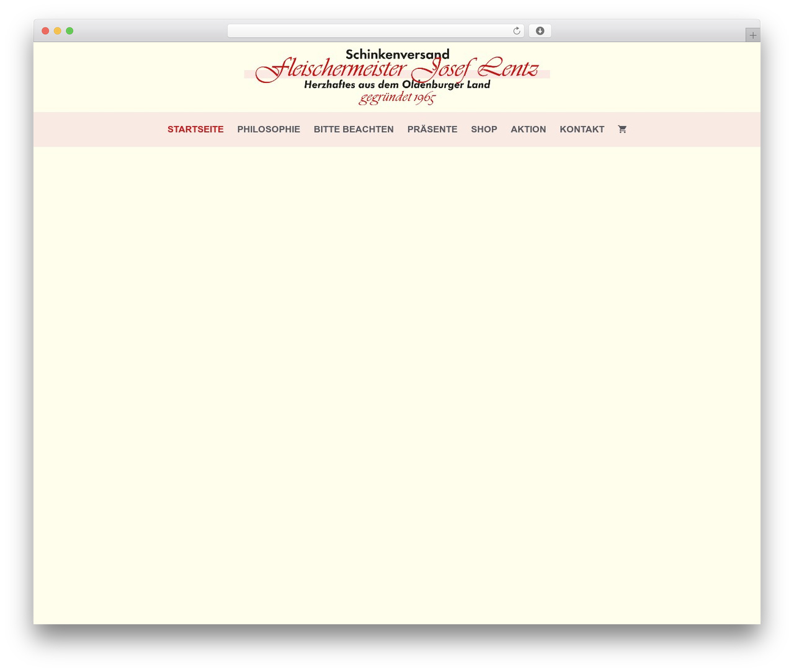
Task: Open the shopping cart icon
Action: [x=622, y=129]
